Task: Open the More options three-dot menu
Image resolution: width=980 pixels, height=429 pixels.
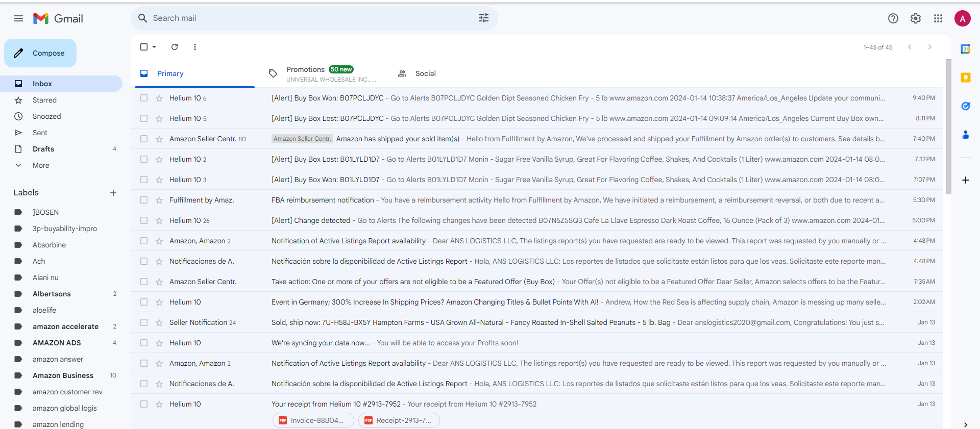Action: click(x=195, y=47)
